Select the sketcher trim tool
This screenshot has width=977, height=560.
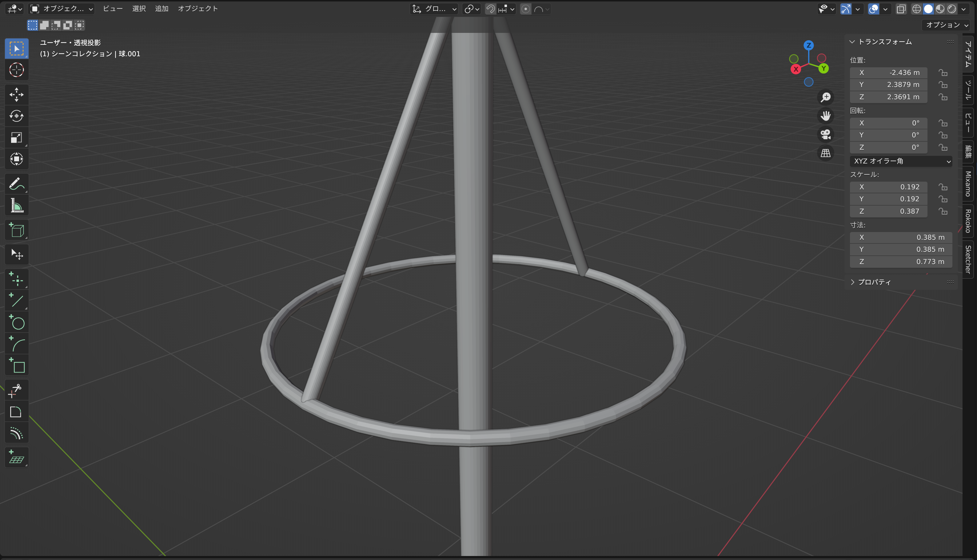tap(17, 390)
